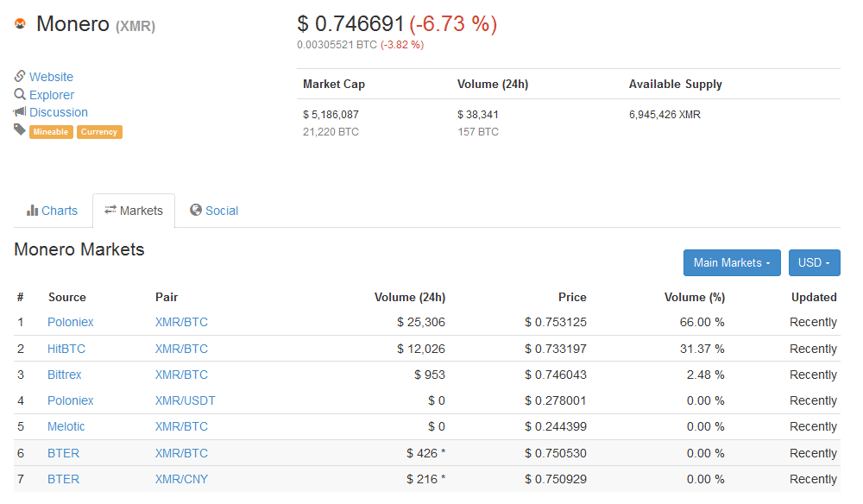Open BTER XMR/BTC pair link
Screen dimensions: 863x504
click(181, 453)
